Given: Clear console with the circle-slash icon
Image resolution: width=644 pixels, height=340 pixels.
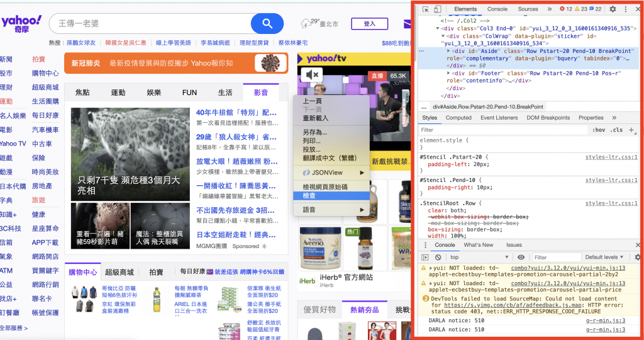Looking at the screenshot, I should pos(438,258).
